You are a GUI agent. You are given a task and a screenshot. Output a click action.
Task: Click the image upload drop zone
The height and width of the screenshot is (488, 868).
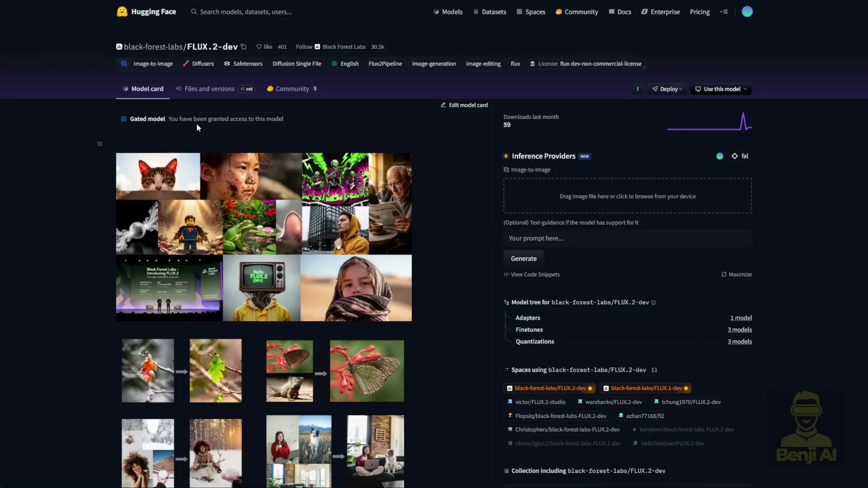click(627, 196)
